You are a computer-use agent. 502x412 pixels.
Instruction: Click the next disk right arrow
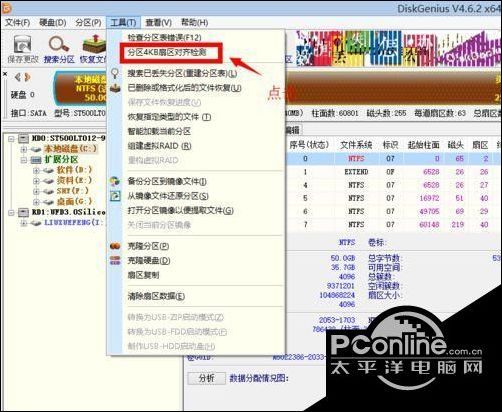(x=27, y=77)
